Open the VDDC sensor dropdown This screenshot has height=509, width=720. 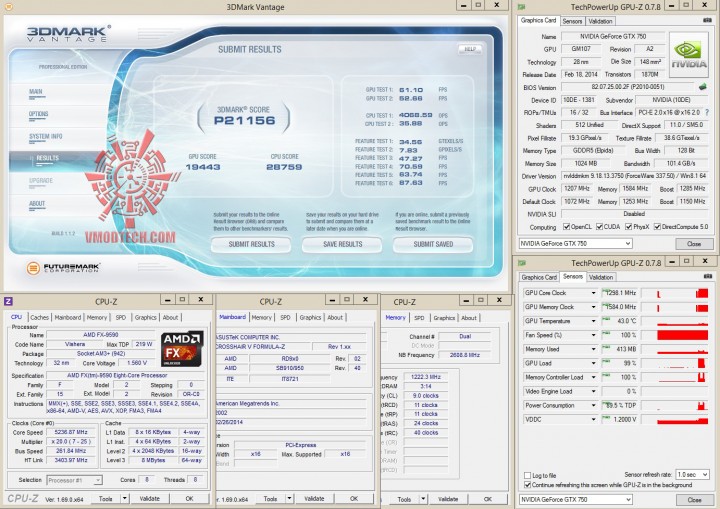coord(593,419)
